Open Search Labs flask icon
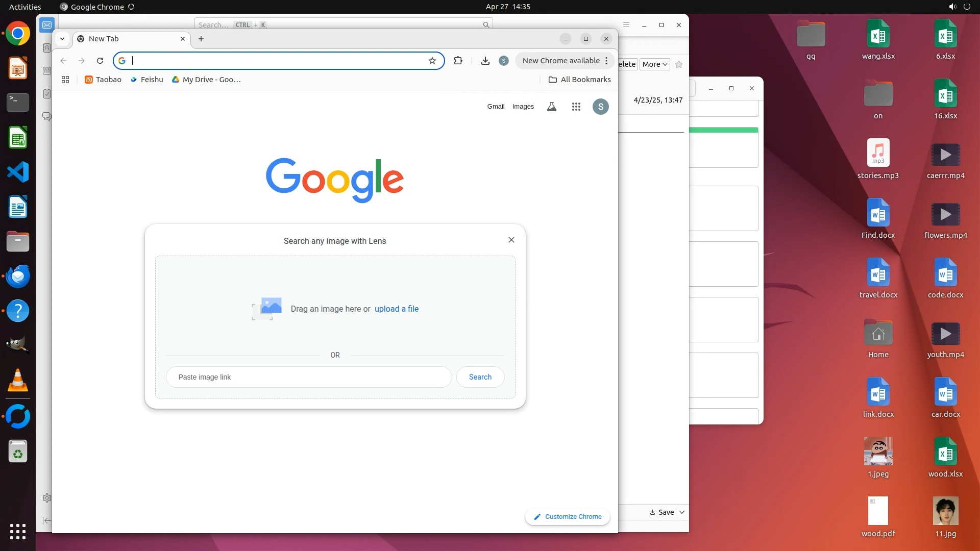Image resolution: width=980 pixels, height=551 pixels. pyautogui.click(x=551, y=107)
